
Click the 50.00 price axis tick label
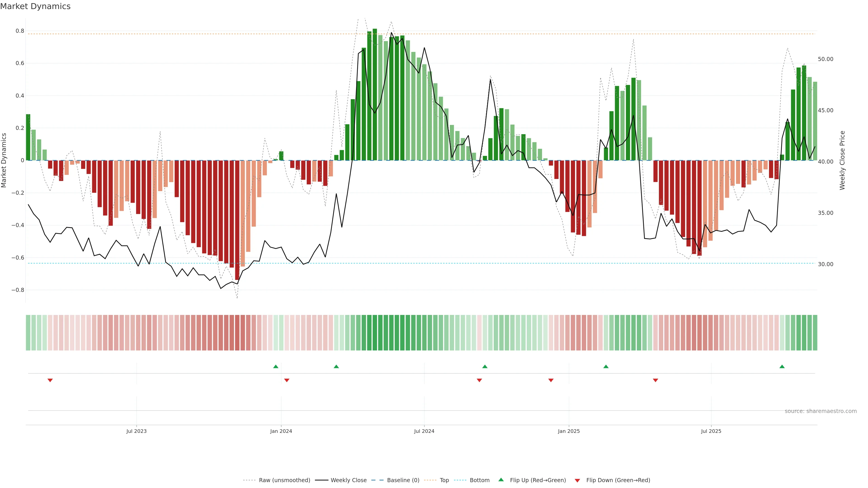tap(825, 59)
